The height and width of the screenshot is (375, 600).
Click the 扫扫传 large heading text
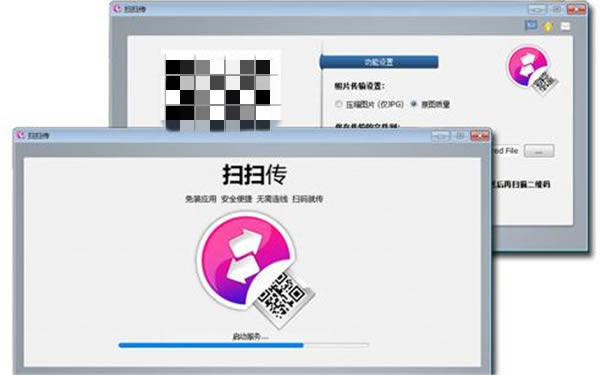pyautogui.click(x=254, y=175)
